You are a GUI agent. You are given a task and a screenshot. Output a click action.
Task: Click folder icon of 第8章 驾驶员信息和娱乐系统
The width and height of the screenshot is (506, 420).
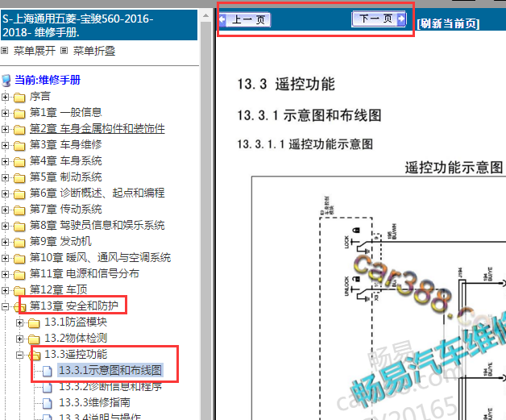(19, 227)
